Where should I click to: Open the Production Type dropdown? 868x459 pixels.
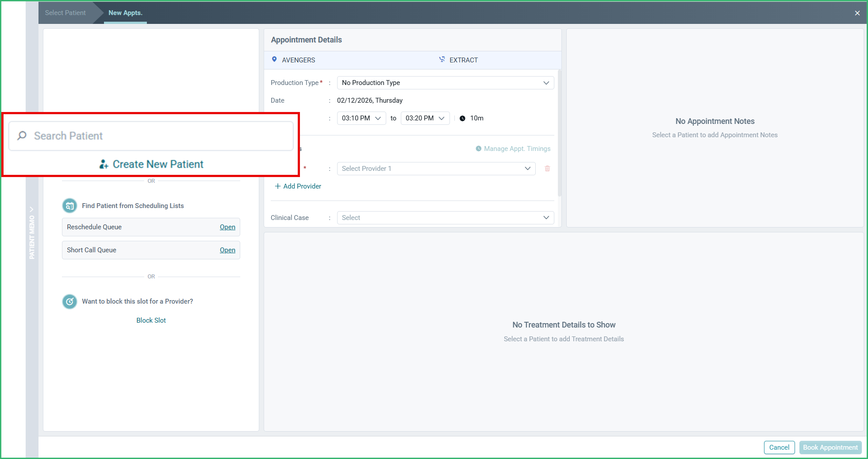tap(446, 83)
